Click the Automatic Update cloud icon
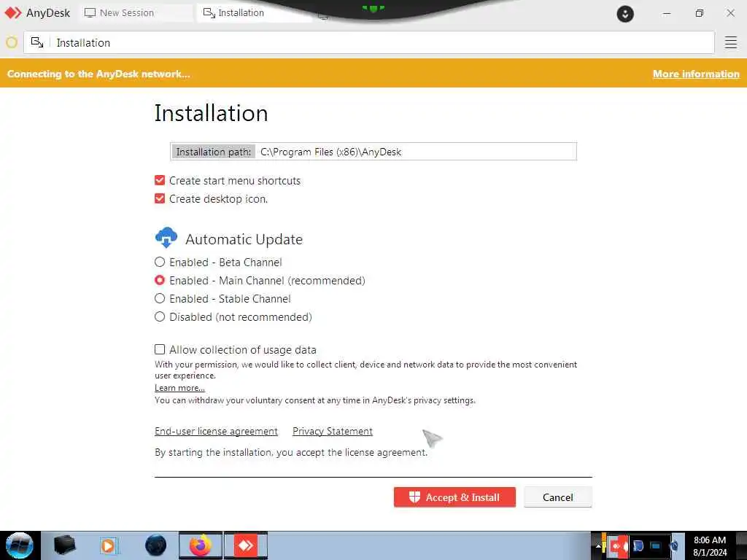The height and width of the screenshot is (560, 747). point(166,237)
